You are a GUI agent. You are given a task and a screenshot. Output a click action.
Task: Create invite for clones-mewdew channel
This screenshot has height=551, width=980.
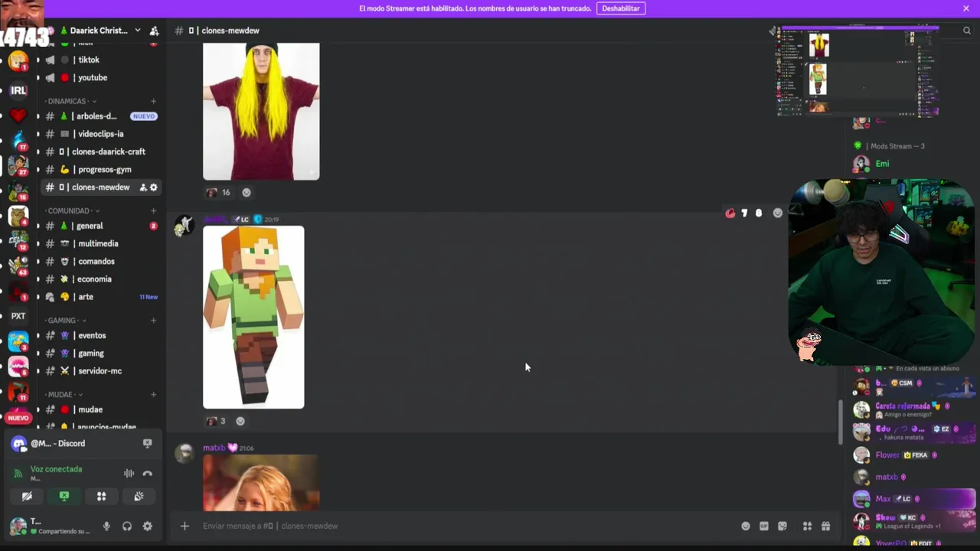point(143,187)
